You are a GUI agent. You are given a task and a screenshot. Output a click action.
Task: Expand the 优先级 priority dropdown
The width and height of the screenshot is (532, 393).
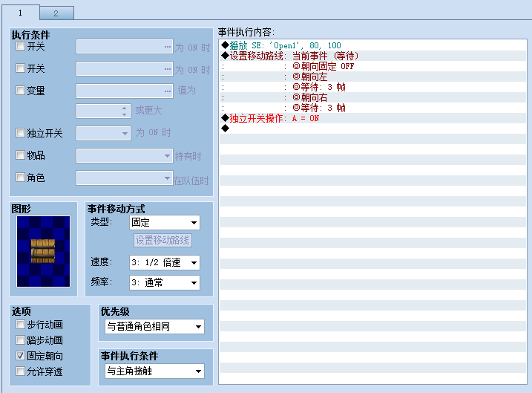click(x=154, y=326)
